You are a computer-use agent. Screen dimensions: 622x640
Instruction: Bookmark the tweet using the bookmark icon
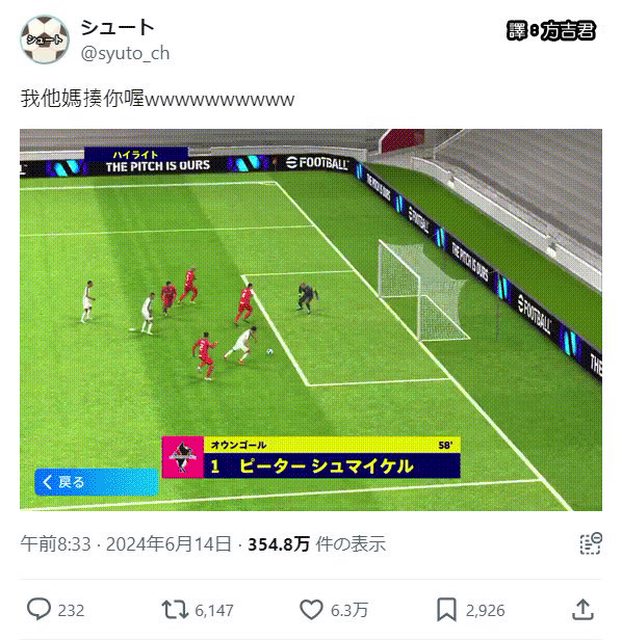click(447, 610)
